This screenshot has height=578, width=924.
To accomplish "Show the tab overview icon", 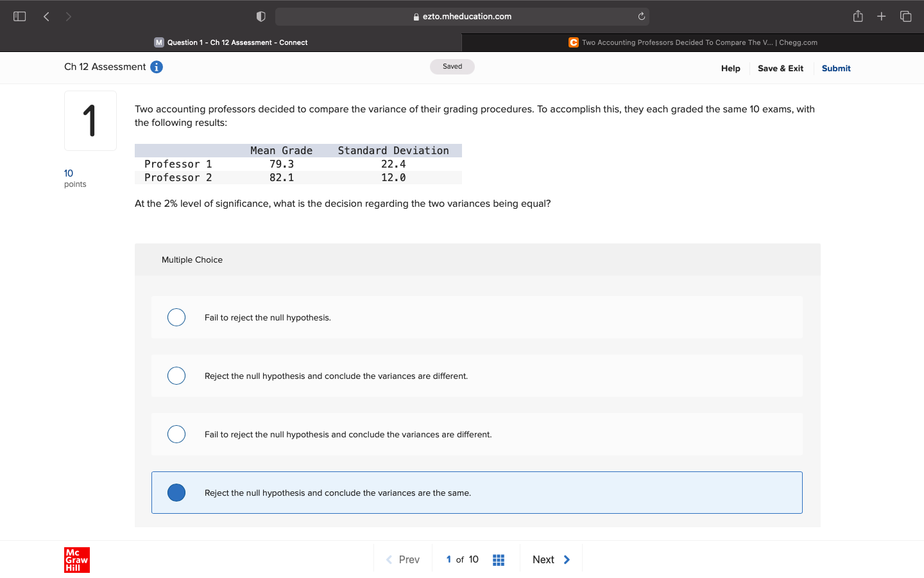I will click(x=905, y=16).
